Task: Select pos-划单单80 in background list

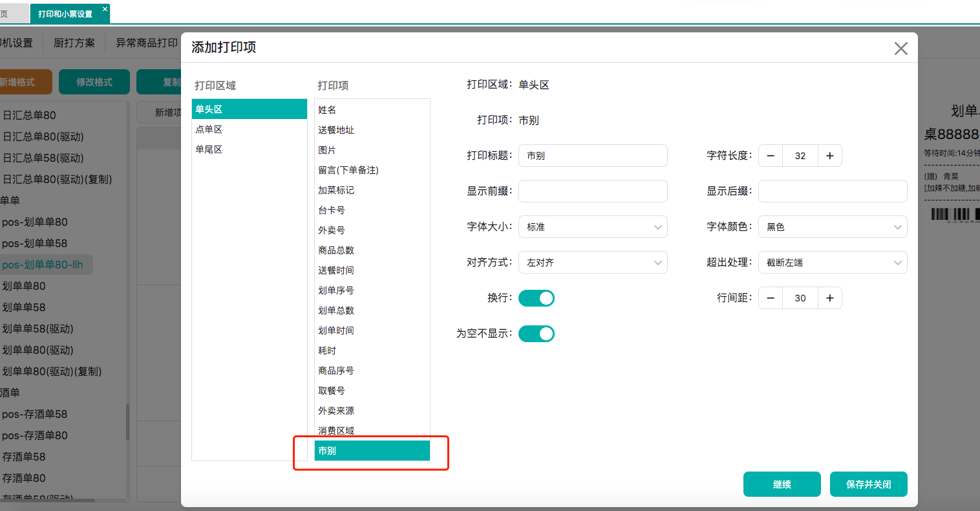Action: (35, 222)
